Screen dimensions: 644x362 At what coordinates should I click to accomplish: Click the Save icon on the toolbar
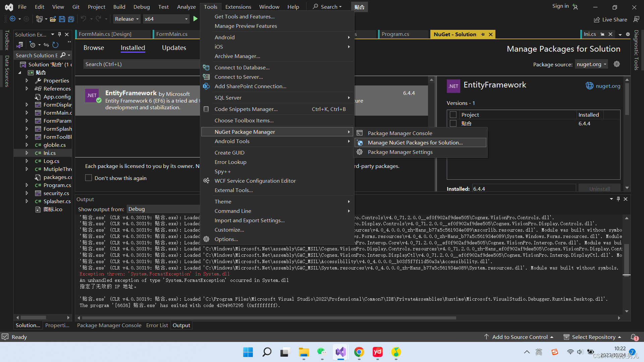coord(62,19)
